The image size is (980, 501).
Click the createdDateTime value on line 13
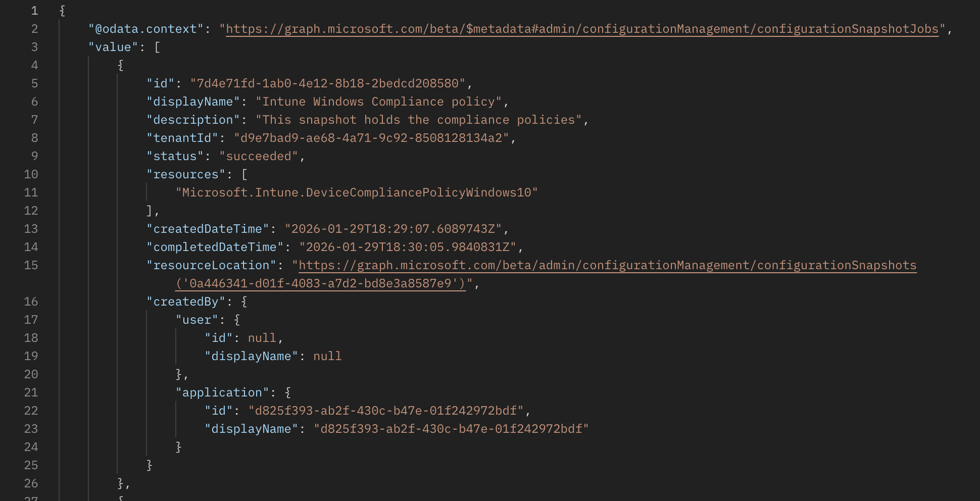[x=397, y=229]
